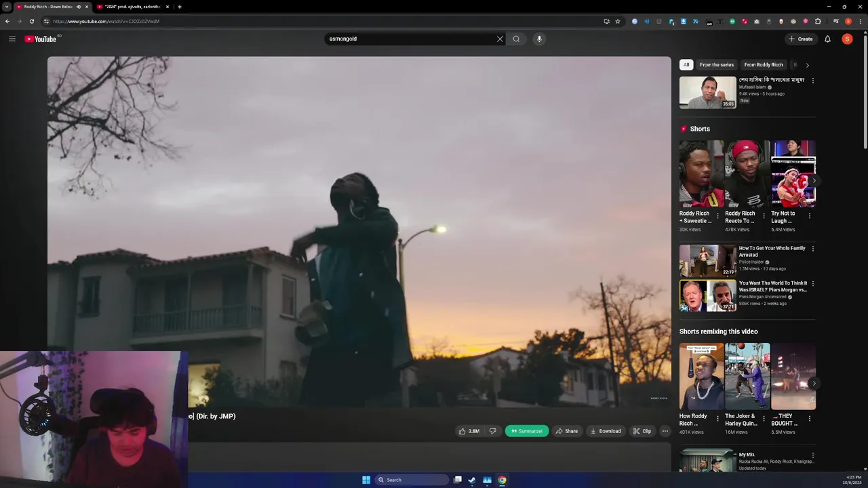The image size is (868, 488).
Task: Dislike the video with the thumbs-down button
Action: click(493, 431)
